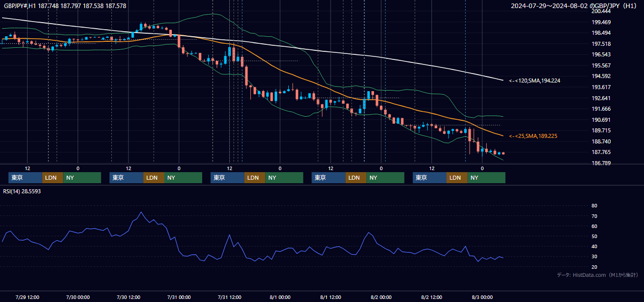Select the NY session block for 7/30
The image size is (644, 302).
tap(183, 178)
